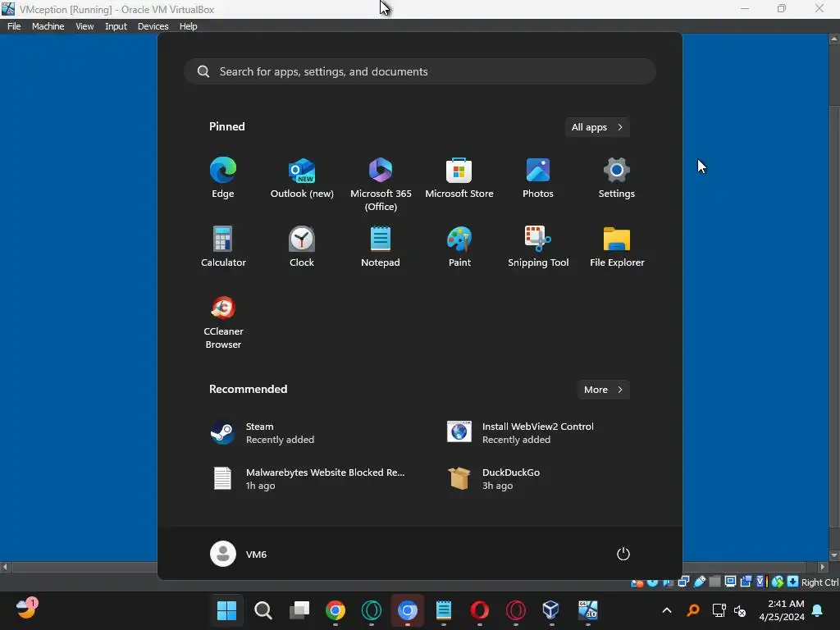Click the muted volume tray icon
This screenshot has height=630, width=840.
coord(740,610)
